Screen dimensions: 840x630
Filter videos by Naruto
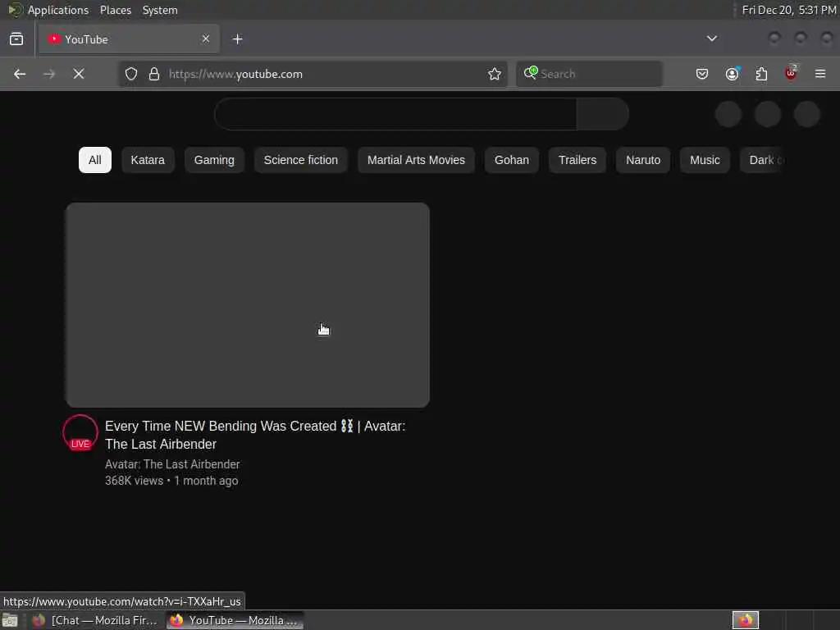pyautogui.click(x=643, y=160)
